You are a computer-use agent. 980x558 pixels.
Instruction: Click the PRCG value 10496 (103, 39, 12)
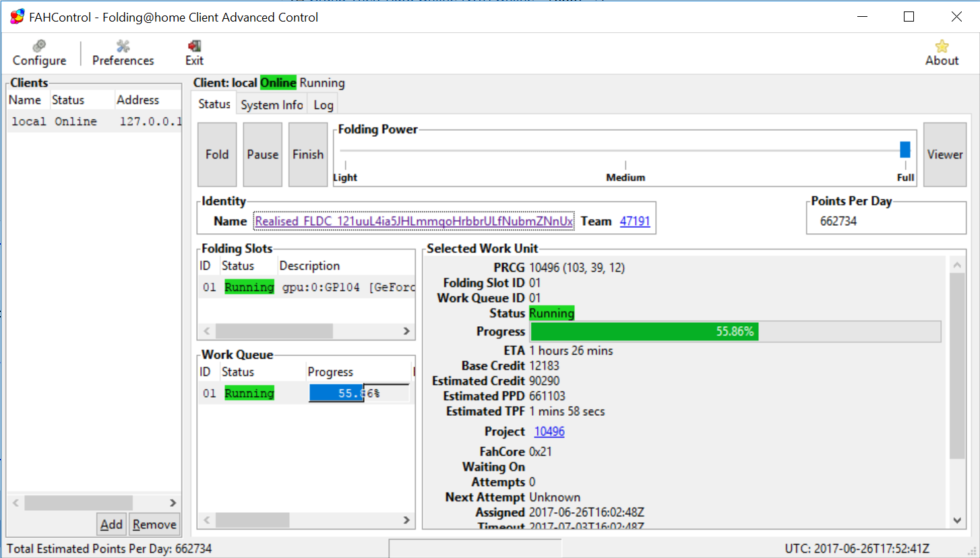point(577,268)
